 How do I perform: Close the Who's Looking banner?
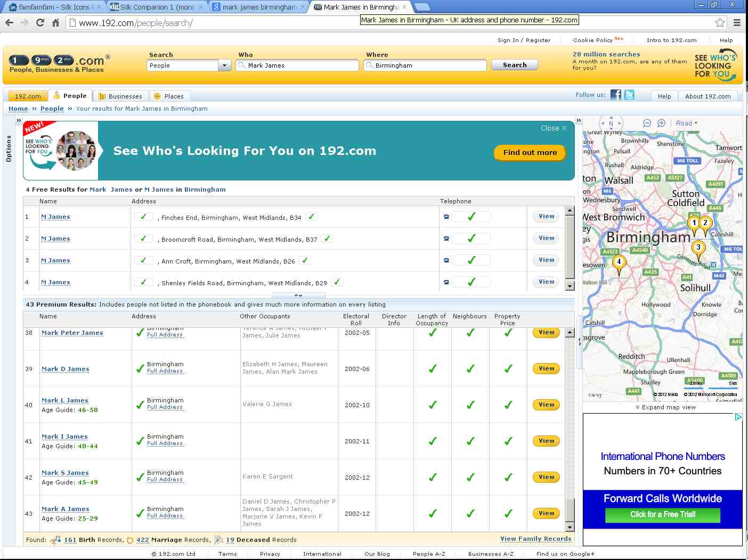[554, 128]
